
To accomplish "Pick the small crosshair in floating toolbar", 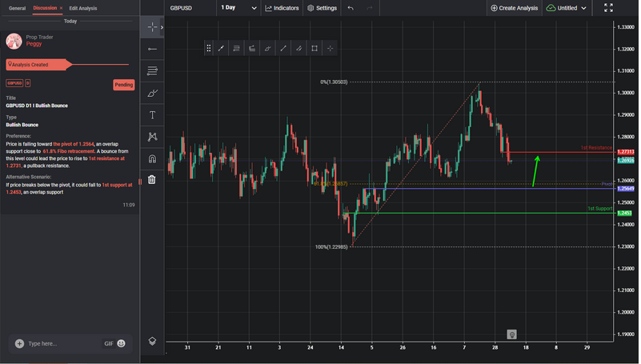I will [x=330, y=48].
